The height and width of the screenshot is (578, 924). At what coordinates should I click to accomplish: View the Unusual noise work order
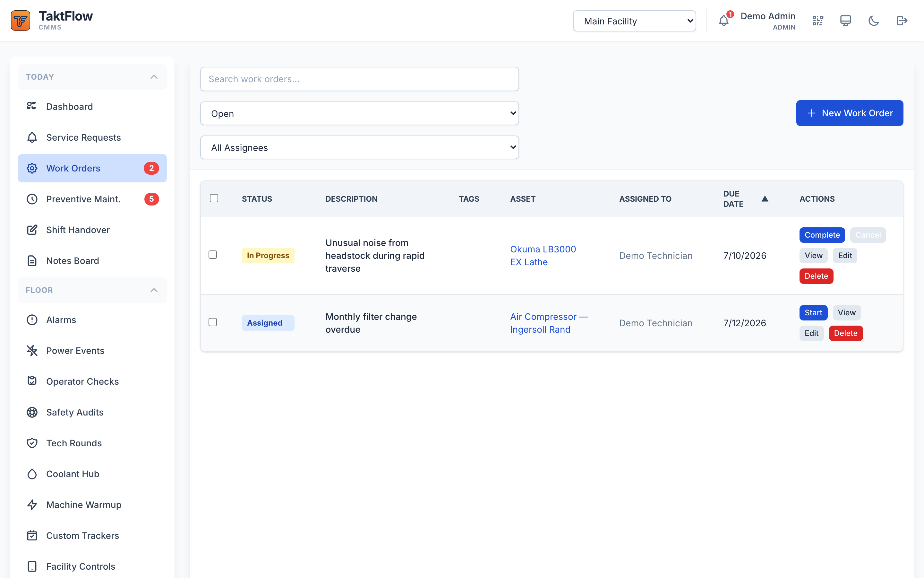tap(813, 255)
